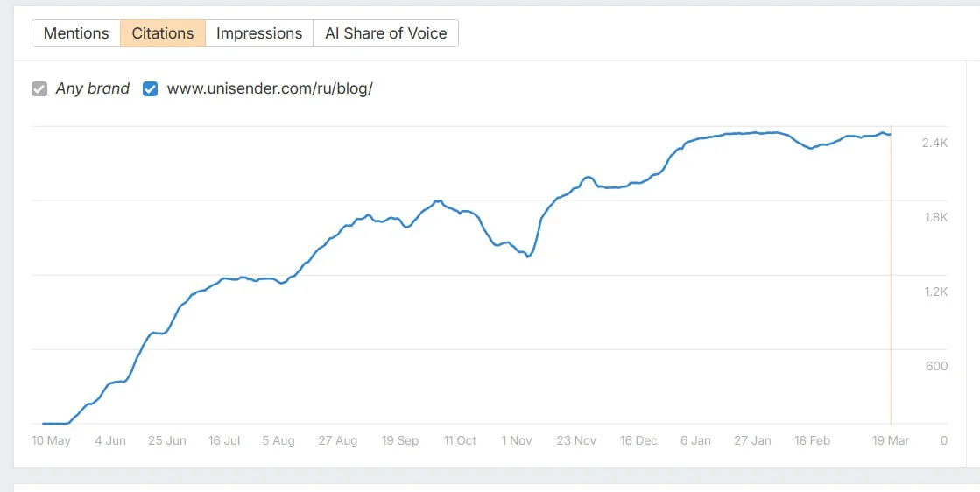Click the orange vertical marker line at 19 Mar
Image resolution: width=980 pixels, height=492 pixels.
891,280
